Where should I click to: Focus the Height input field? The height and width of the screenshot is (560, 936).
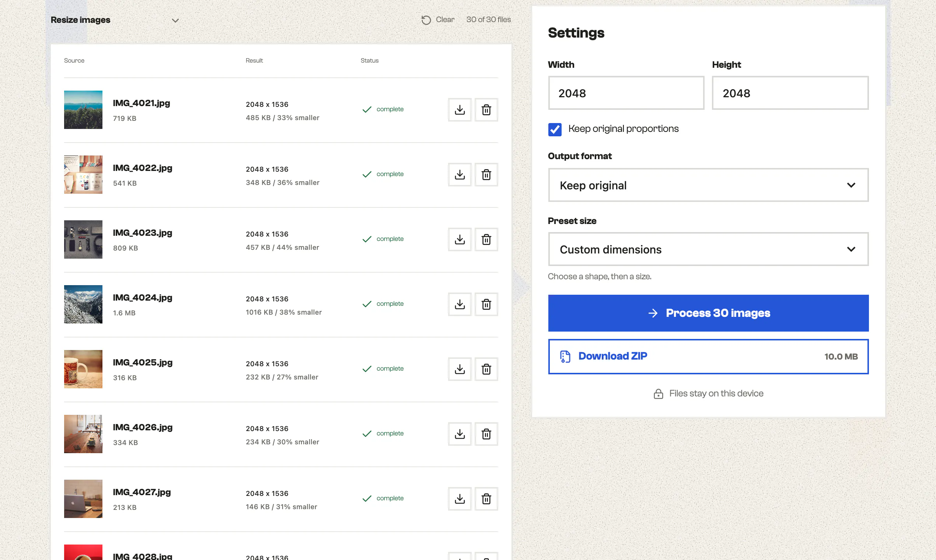790,93
